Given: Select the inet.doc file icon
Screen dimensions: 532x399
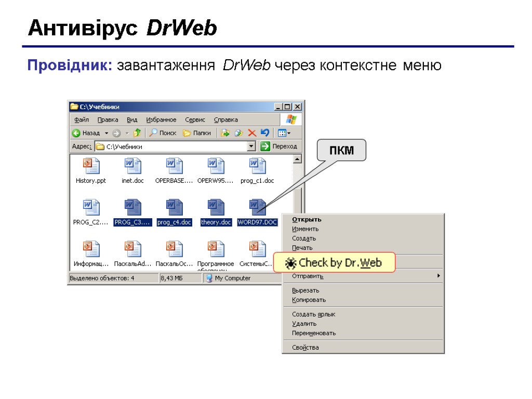Looking at the screenshot, I should click(x=132, y=166).
